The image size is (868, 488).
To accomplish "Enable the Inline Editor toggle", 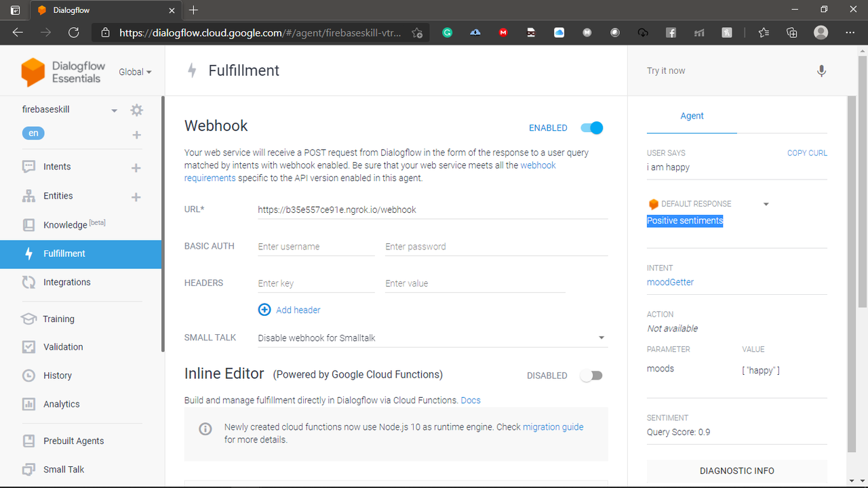I will tap(591, 375).
